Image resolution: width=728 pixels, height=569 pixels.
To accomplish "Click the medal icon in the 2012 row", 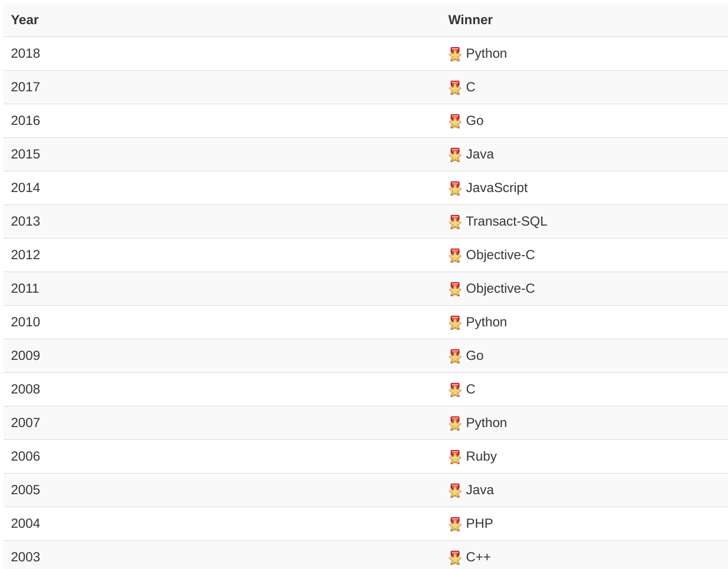I will pos(454,256).
